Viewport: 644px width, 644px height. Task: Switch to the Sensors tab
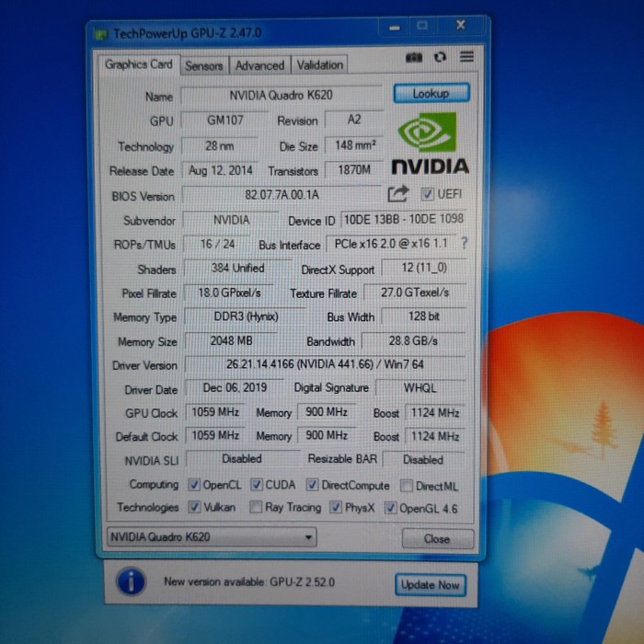point(204,65)
